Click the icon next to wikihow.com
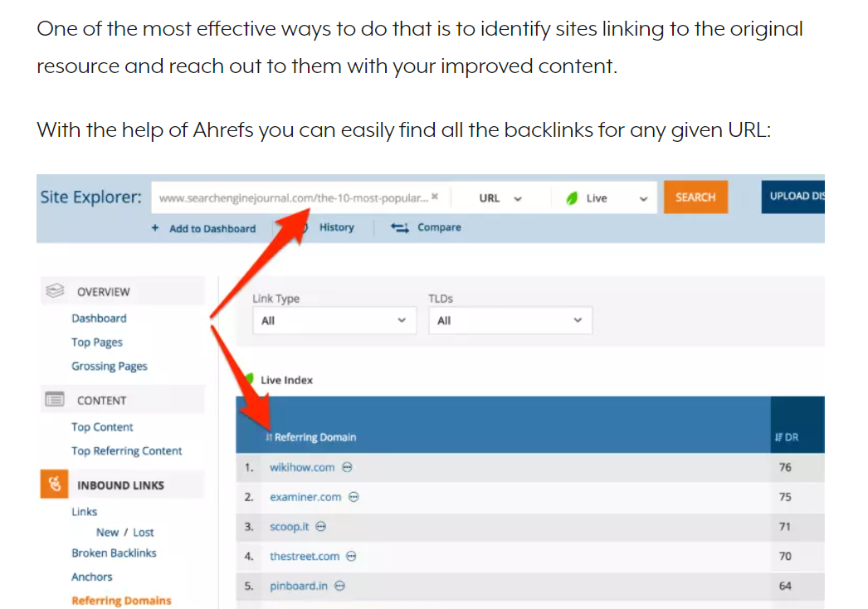 pyautogui.click(x=348, y=467)
